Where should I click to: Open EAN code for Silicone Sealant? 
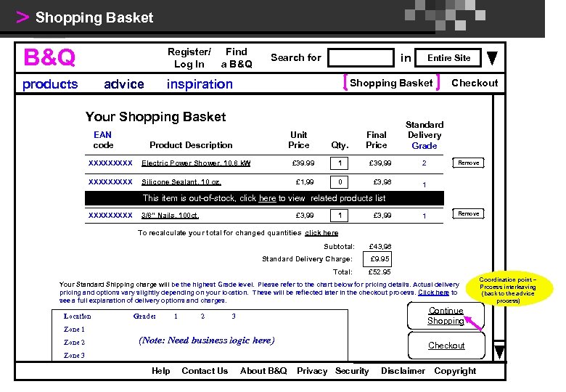(110, 182)
